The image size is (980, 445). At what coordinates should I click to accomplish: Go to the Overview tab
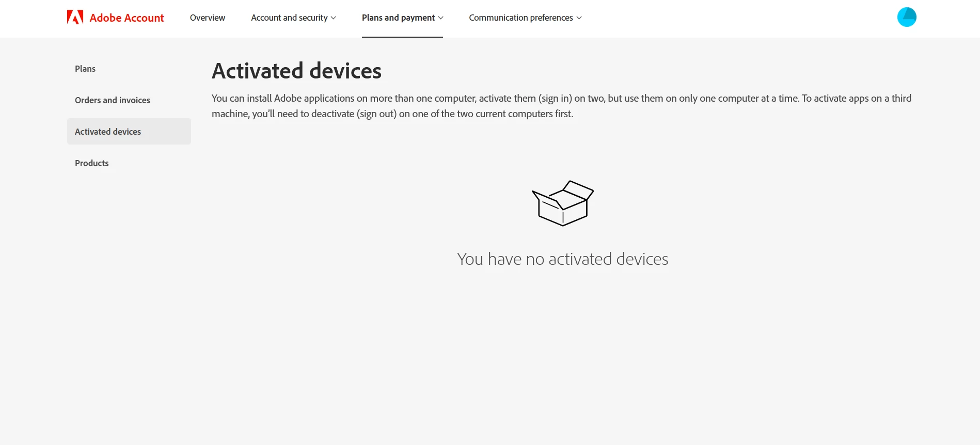[208, 18]
